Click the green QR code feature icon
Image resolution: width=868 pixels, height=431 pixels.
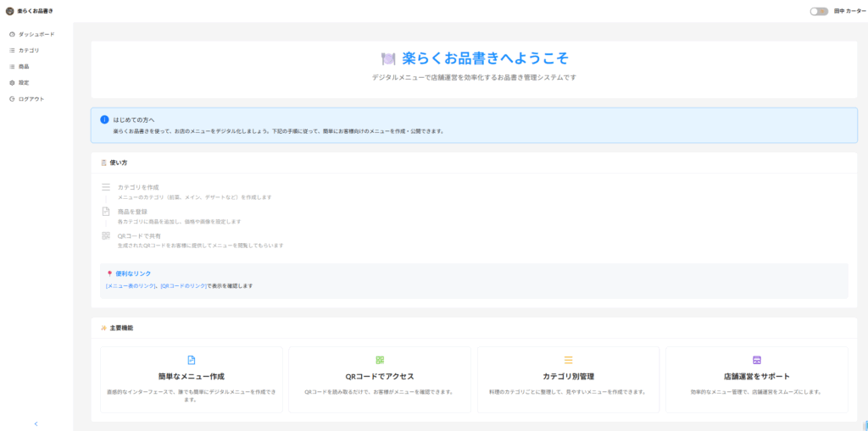(x=380, y=360)
